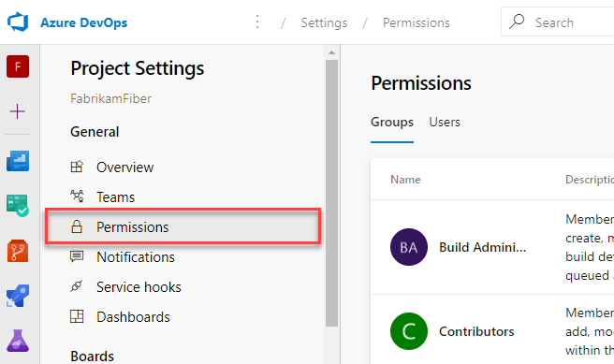Image resolution: width=614 pixels, height=364 pixels.
Task: Open Azure Repos from sidebar
Action: [18, 251]
